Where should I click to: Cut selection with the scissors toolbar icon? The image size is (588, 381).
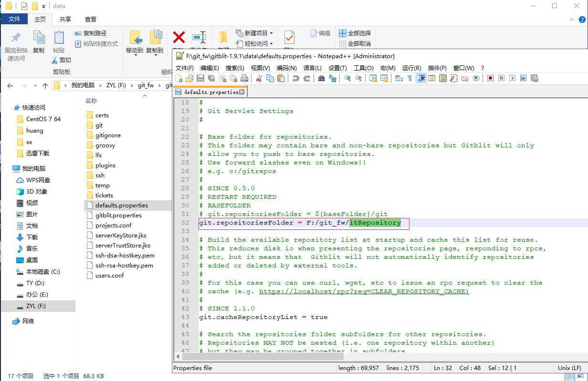coord(259,78)
